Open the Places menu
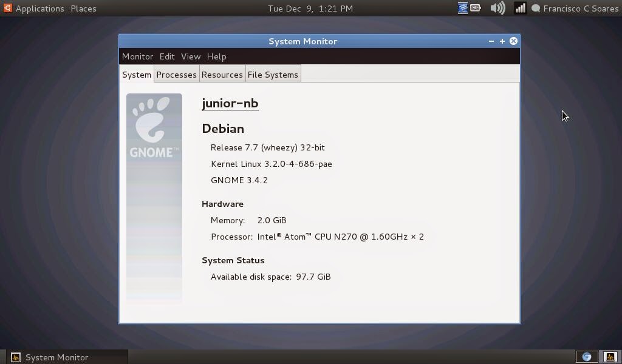 click(83, 8)
